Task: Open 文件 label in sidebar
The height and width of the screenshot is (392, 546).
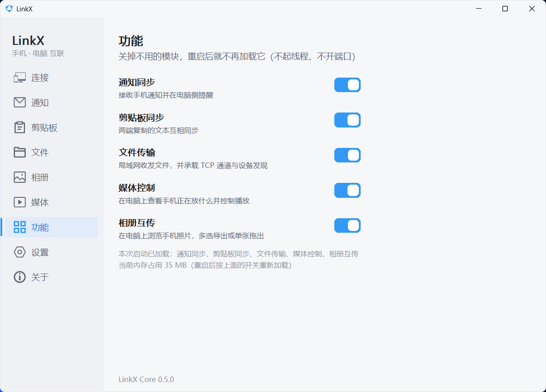Action: click(x=40, y=152)
